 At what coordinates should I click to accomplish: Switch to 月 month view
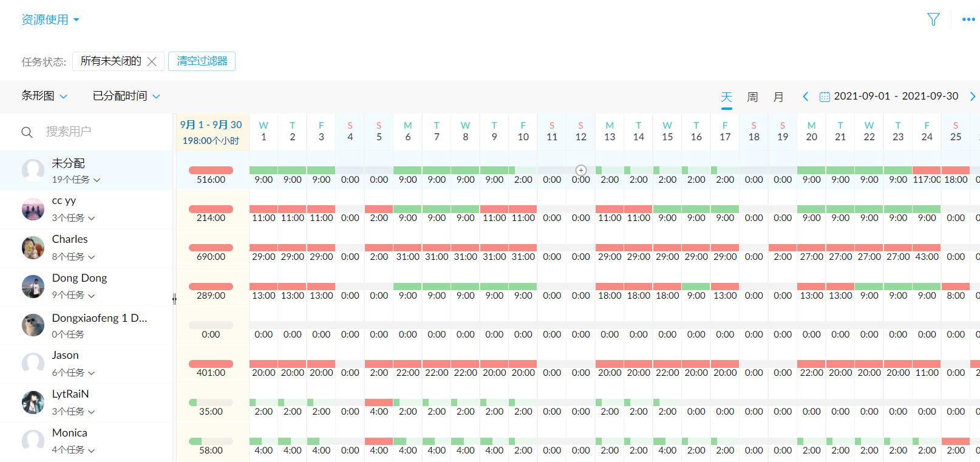tap(778, 97)
